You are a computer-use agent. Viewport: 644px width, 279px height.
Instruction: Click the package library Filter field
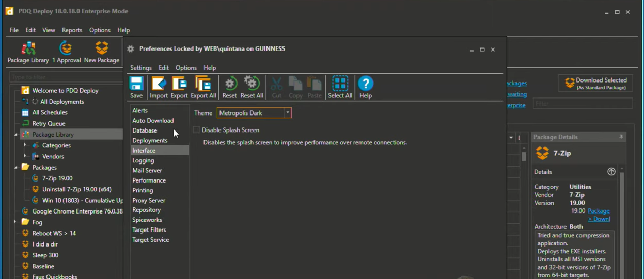[583, 103]
